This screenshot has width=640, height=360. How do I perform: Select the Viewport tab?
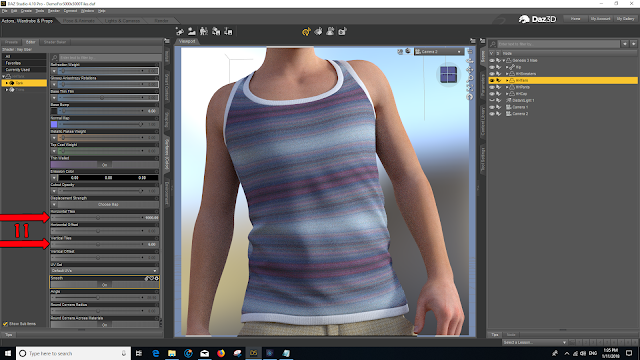click(187, 41)
